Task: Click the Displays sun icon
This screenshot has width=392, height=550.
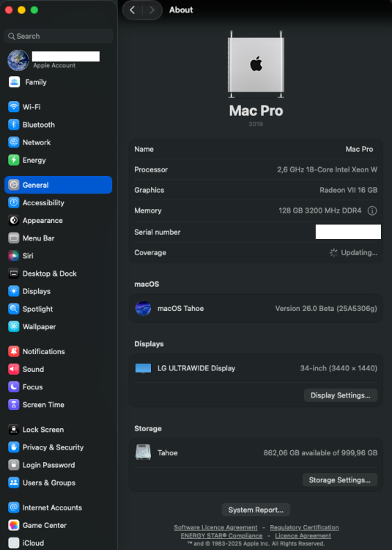Action: click(x=14, y=291)
